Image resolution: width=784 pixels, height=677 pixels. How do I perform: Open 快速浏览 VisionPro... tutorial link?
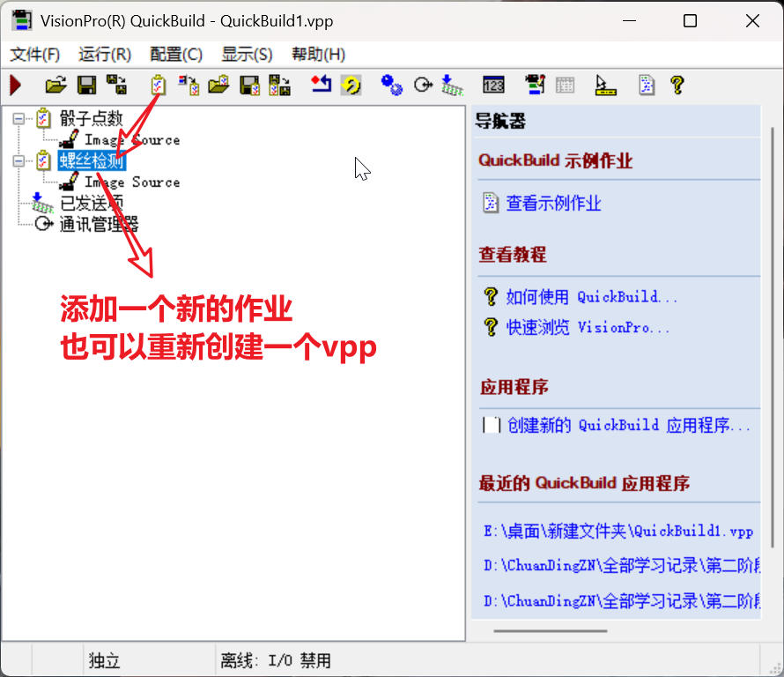pos(588,327)
